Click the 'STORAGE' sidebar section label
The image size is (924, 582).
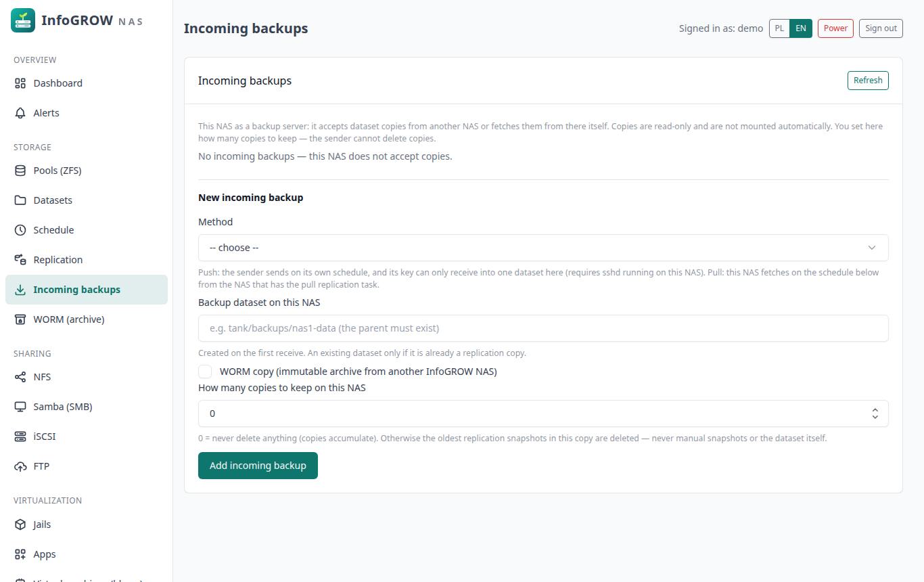[32, 148]
